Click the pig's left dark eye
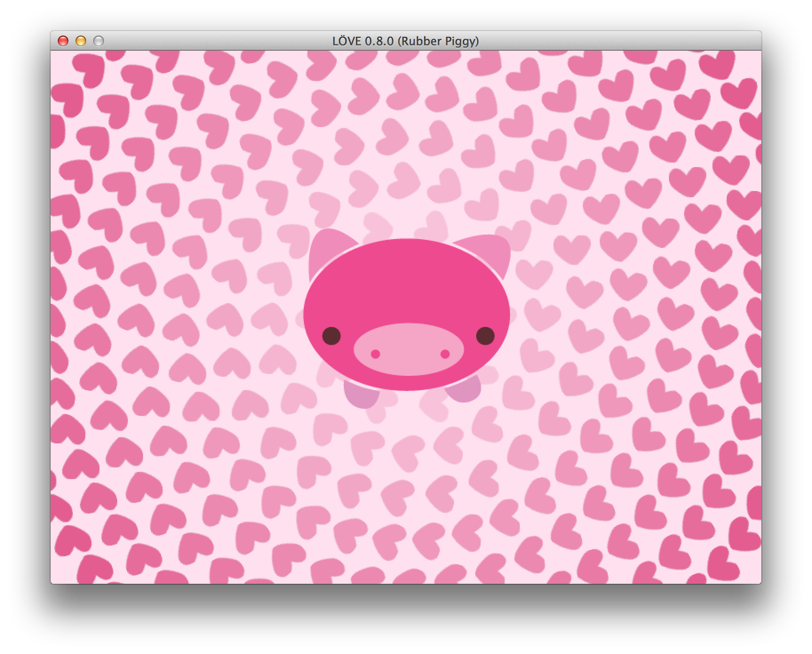Viewport: 812px width, 654px height. point(331,336)
